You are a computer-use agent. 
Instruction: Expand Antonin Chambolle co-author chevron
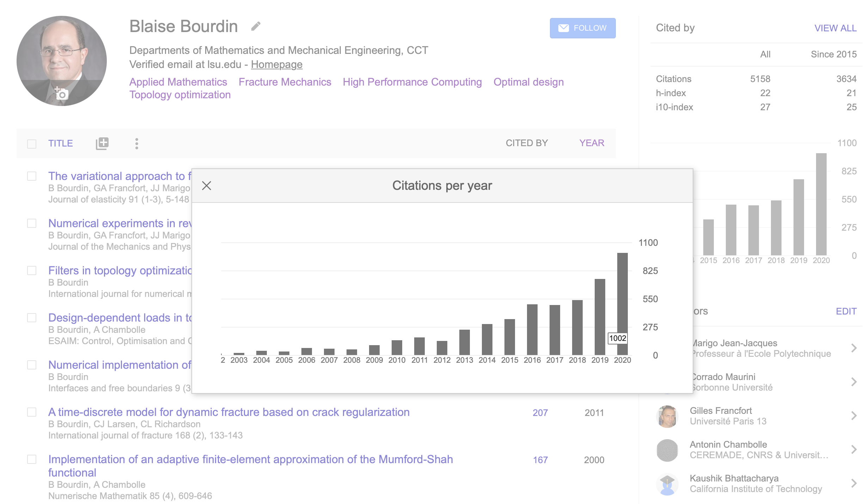click(853, 450)
